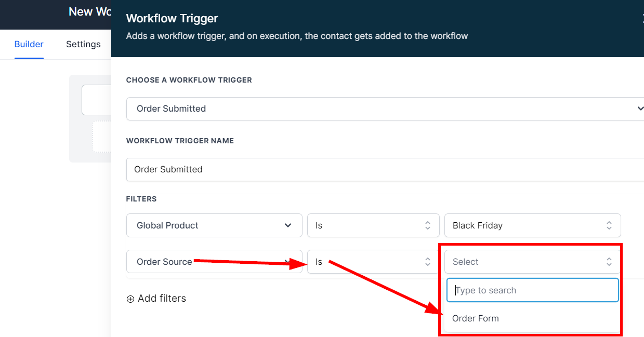Open the Order Source filter dropdown
This screenshot has width=644, height=337.
pyautogui.click(x=214, y=262)
